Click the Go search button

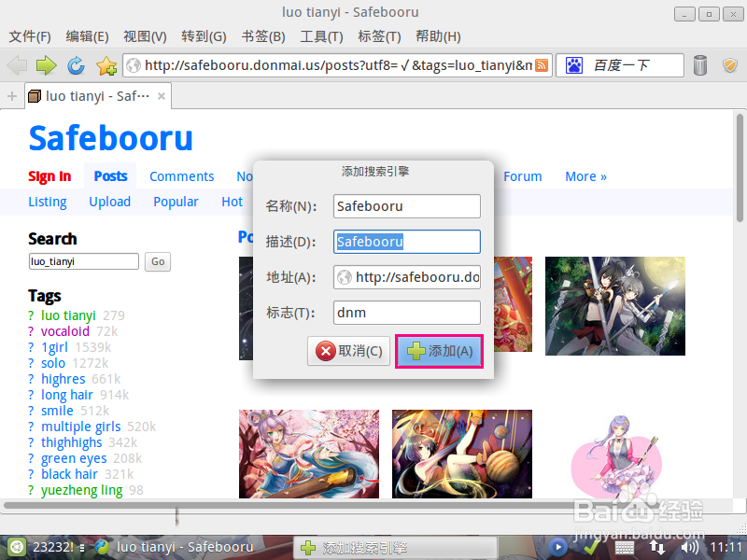(x=158, y=261)
